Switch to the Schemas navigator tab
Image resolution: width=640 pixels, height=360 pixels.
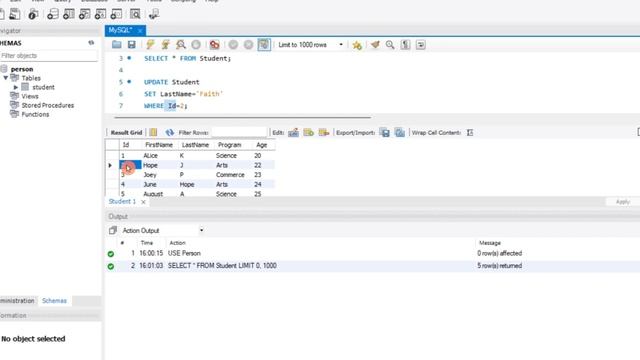(x=54, y=301)
